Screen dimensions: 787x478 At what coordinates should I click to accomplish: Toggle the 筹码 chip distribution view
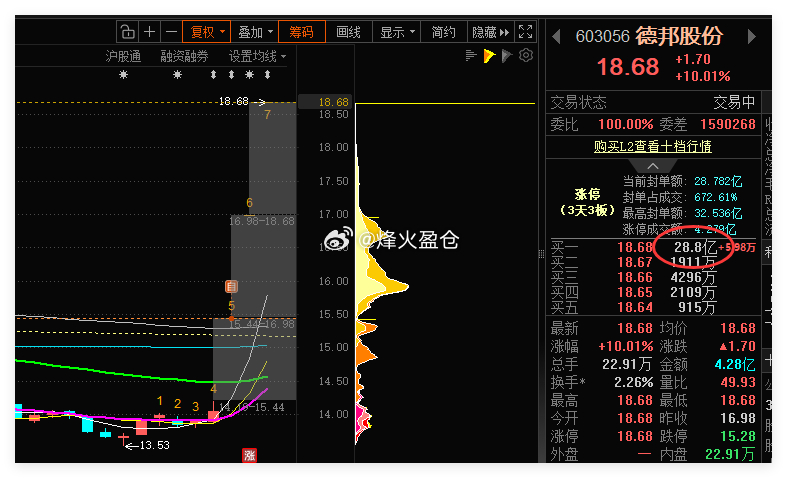pyautogui.click(x=302, y=32)
